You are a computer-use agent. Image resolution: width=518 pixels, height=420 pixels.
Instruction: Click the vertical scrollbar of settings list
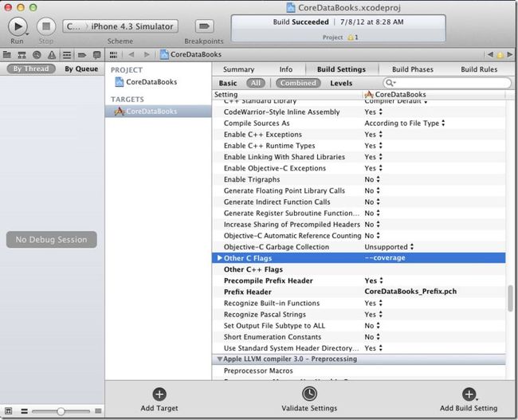[510, 298]
